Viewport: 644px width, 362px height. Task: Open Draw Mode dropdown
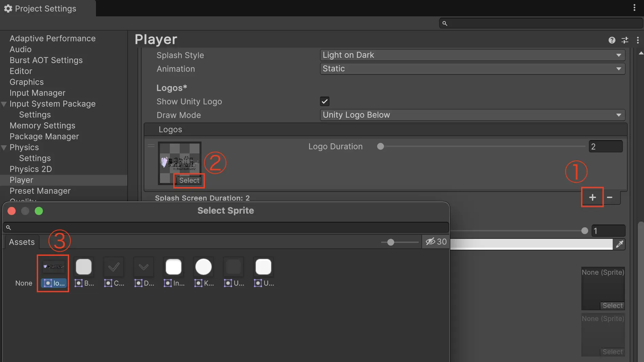coord(472,115)
